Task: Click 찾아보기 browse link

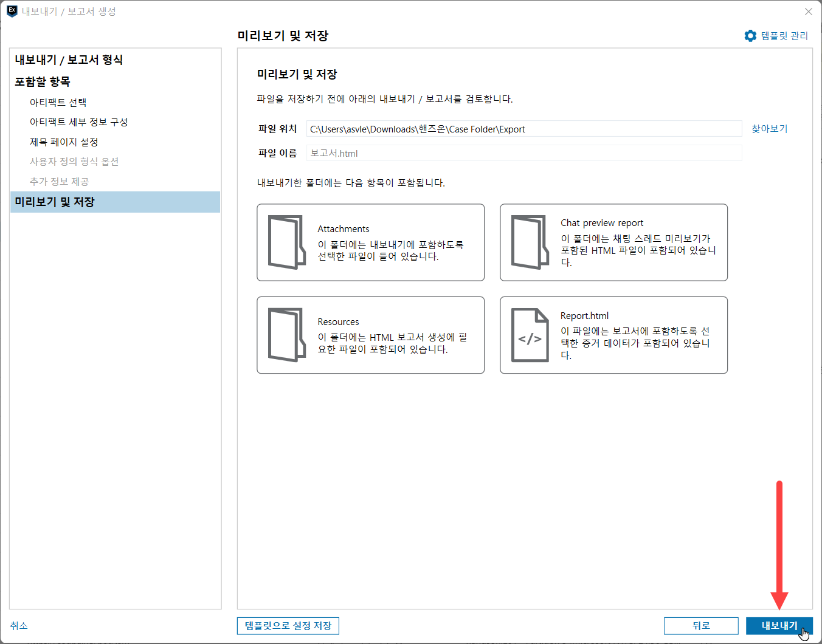Action: [769, 129]
